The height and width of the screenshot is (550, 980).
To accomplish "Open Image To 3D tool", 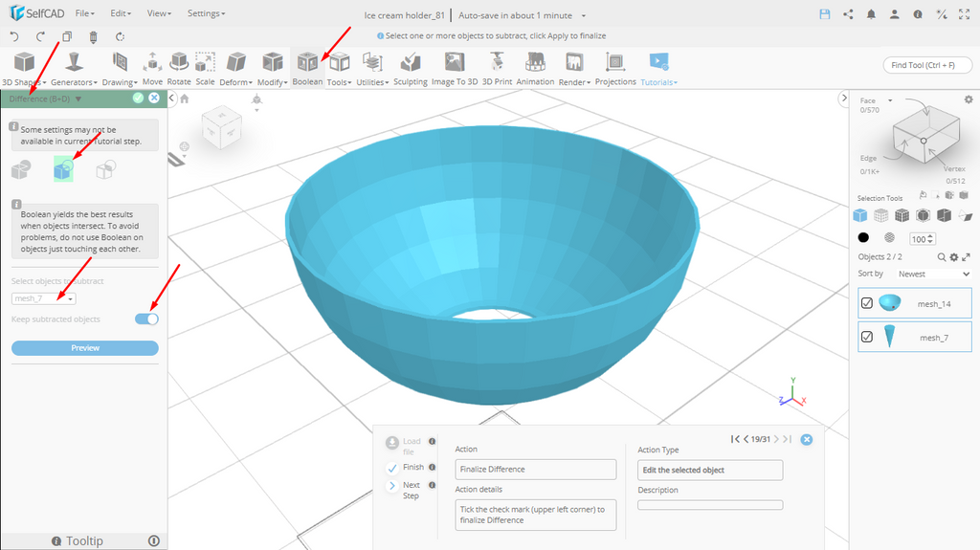I will (x=455, y=69).
